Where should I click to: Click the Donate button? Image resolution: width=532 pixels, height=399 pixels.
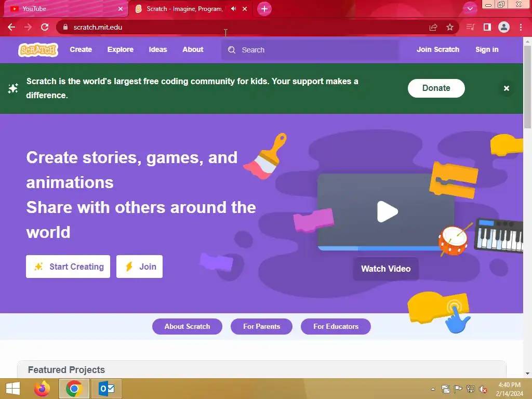tap(436, 88)
